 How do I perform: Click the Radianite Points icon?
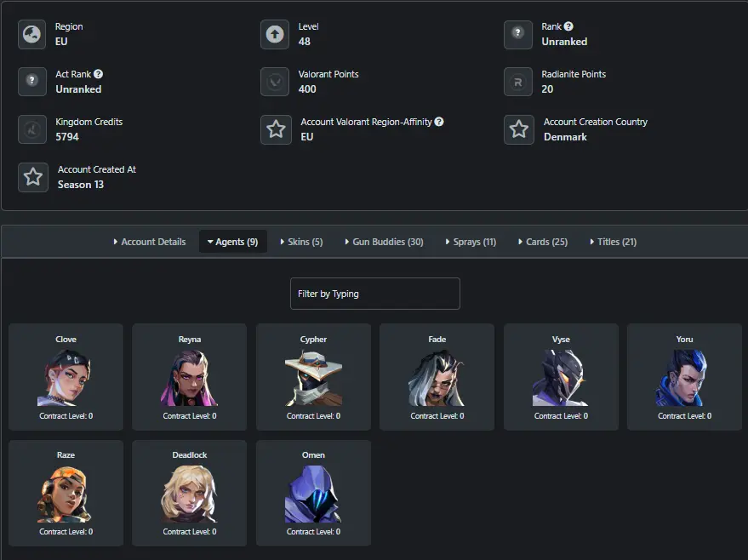[x=518, y=82]
